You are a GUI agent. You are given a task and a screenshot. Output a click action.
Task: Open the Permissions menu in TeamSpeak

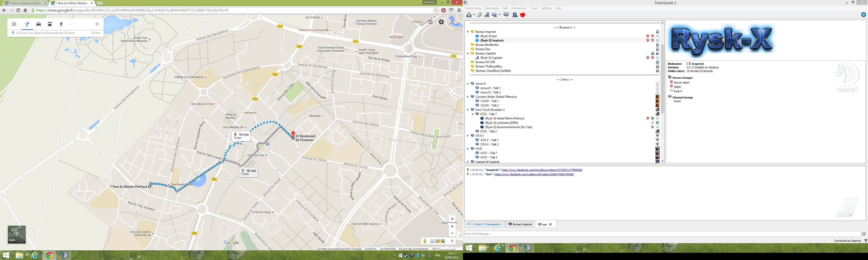point(519,8)
